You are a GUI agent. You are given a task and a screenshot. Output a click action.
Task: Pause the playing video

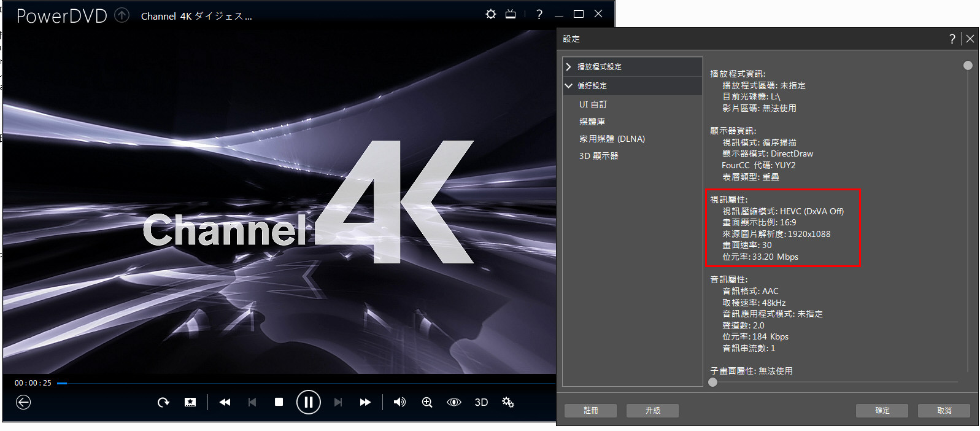(x=309, y=402)
